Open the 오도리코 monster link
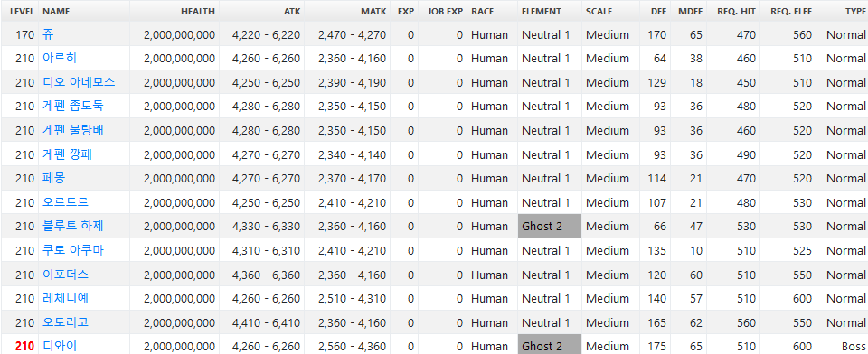 [65, 322]
